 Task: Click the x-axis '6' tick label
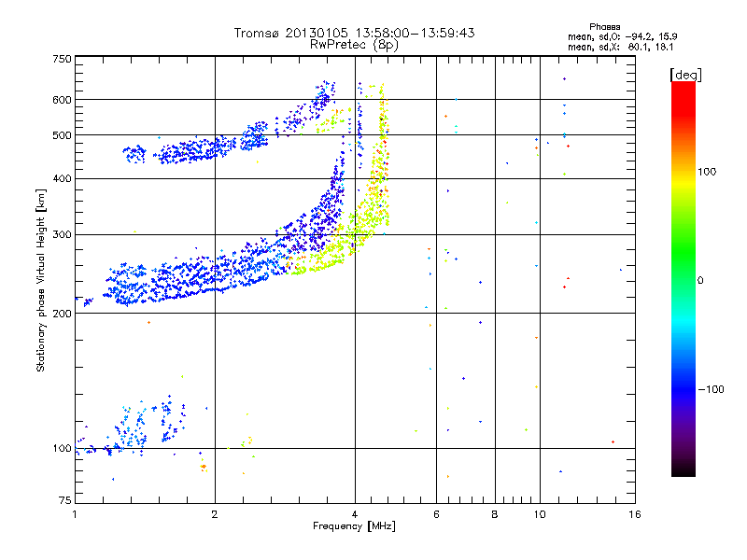(x=436, y=514)
